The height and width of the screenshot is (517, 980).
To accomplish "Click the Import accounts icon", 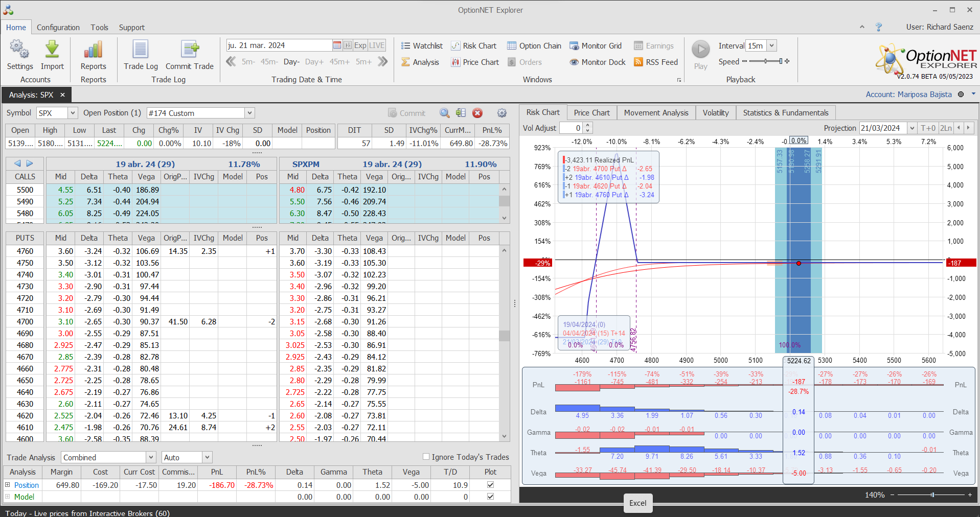I will [x=52, y=50].
